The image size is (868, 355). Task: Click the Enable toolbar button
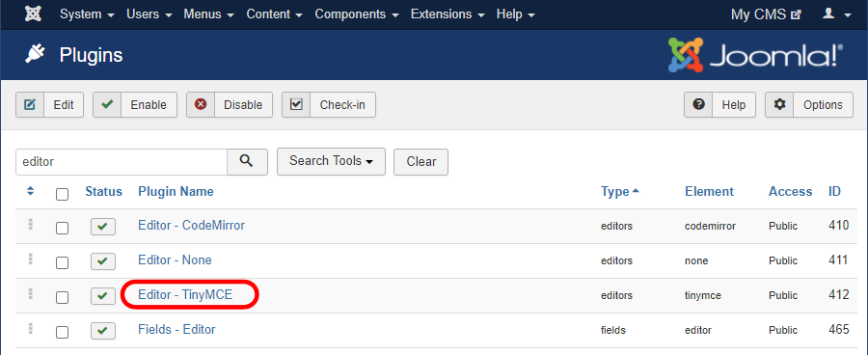coord(134,105)
